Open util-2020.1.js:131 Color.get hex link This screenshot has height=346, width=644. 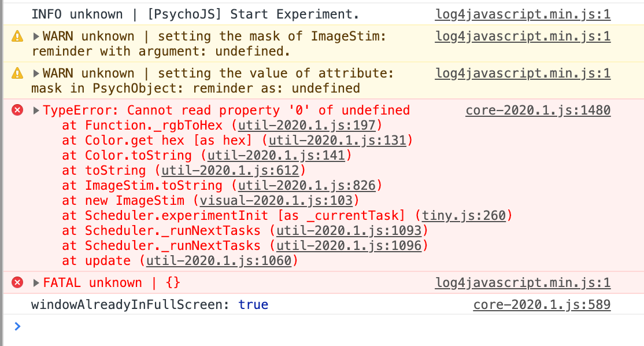pyautogui.click(x=337, y=140)
